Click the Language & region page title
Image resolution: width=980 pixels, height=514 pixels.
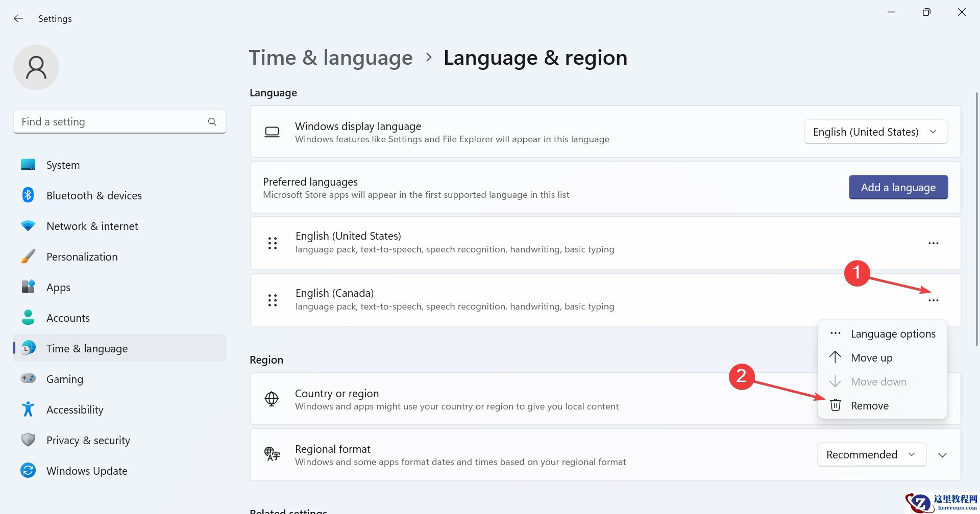click(x=535, y=58)
